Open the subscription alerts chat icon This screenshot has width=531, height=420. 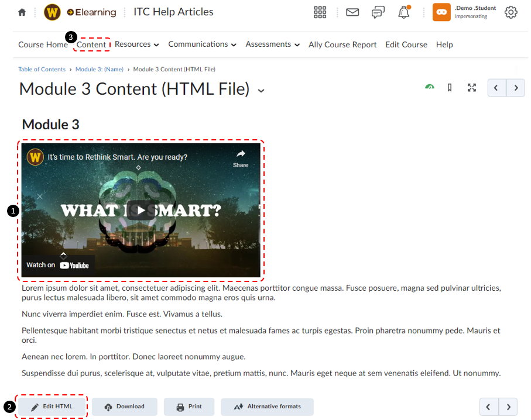tap(378, 12)
